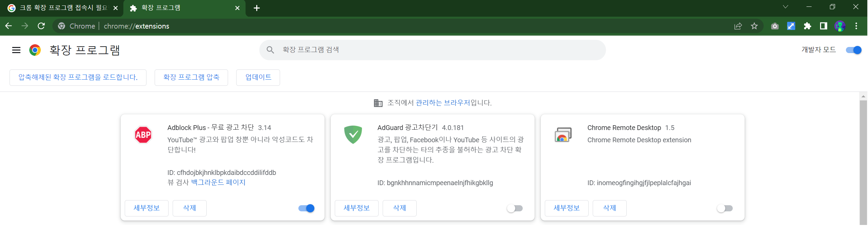This screenshot has width=868, height=227.
Task: Click the Chrome site info icon in address bar
Action: pyautogui.click(x=62, y=26)
